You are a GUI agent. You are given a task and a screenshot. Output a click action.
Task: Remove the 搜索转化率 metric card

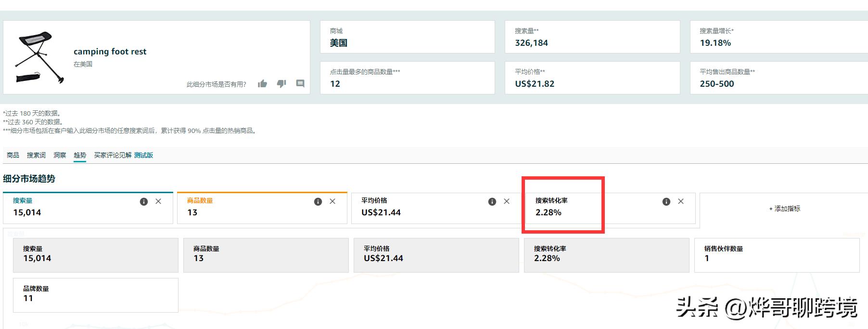point(681,201)
